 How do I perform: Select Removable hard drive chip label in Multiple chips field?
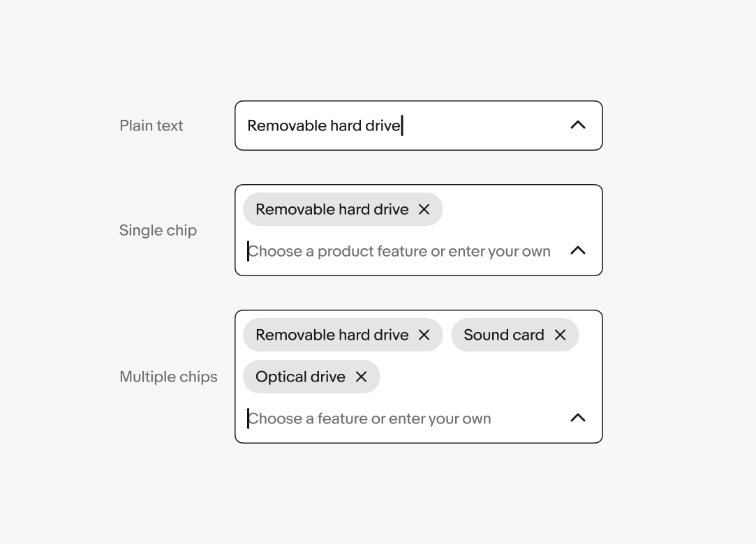coord(332,335)
